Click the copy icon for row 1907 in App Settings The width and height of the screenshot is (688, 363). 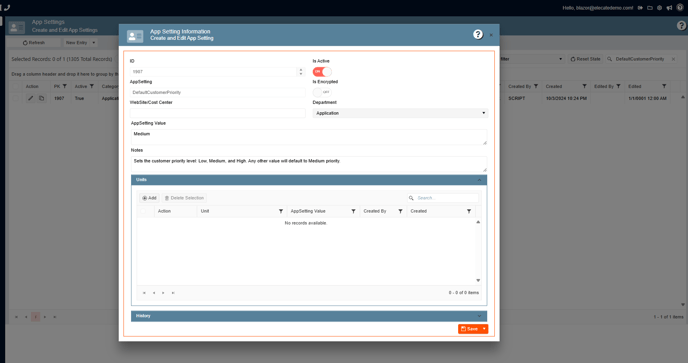point(41,98)
